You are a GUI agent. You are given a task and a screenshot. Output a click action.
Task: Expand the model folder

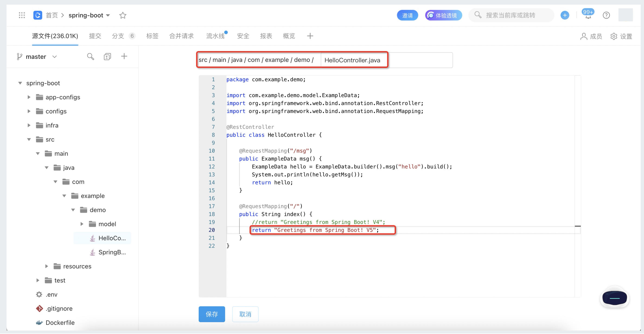(82, 224)
